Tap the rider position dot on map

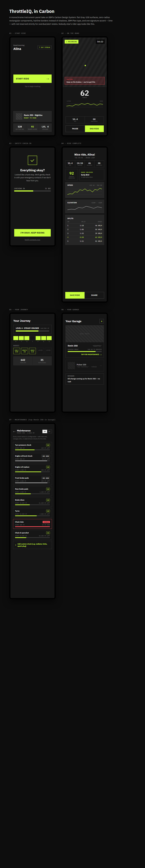(x=85, y=65)
